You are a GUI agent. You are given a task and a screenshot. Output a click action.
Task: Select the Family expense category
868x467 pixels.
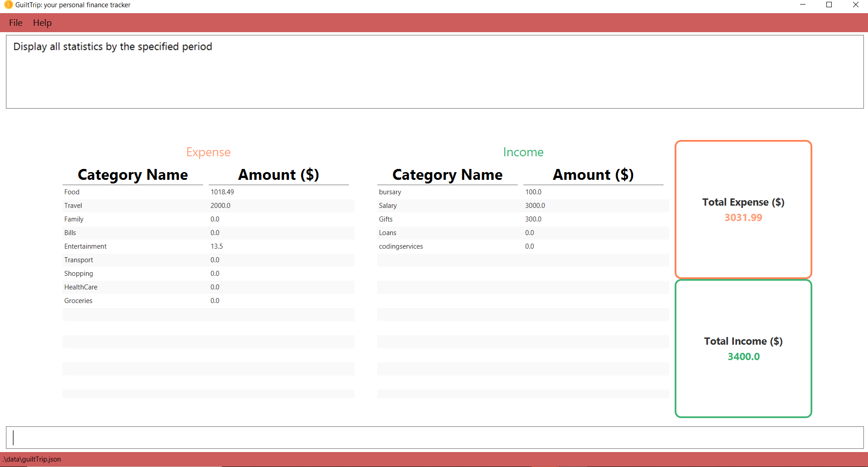74,219
